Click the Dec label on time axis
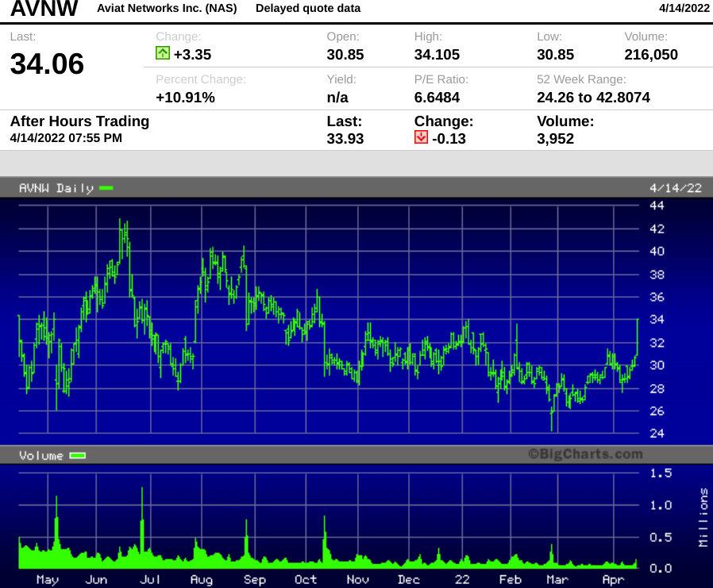713x588 pixels. click(408, 579)
